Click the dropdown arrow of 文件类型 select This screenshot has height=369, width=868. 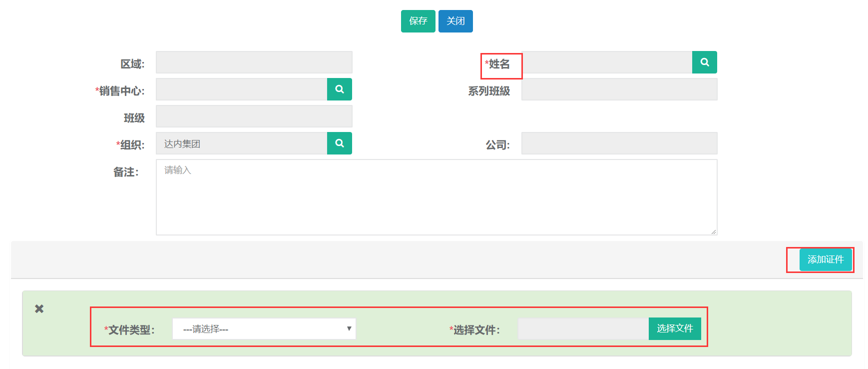point(349,328)
